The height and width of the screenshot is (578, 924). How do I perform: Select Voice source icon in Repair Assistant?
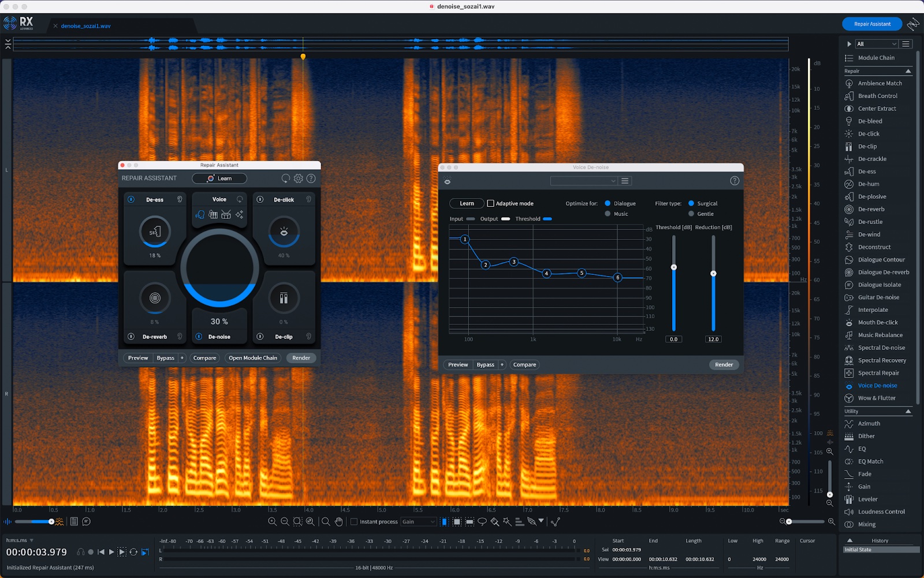(200, 215)
